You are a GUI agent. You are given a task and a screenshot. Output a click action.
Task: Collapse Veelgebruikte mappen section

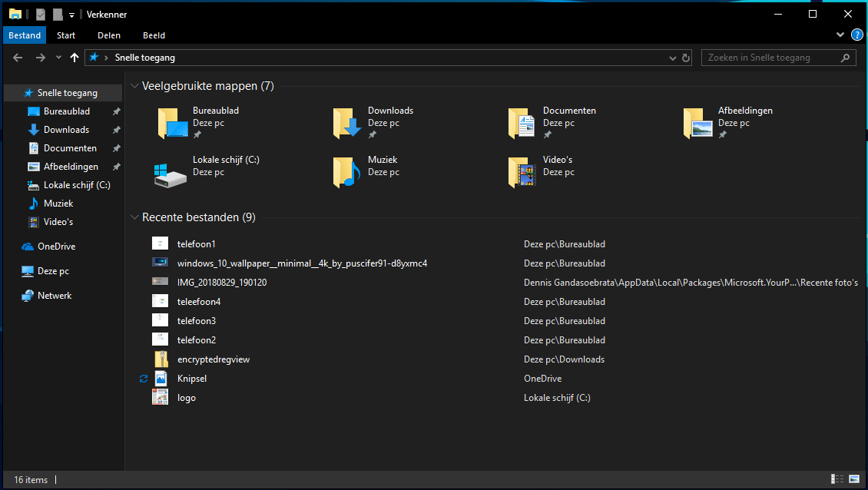(x=134, y=86)
